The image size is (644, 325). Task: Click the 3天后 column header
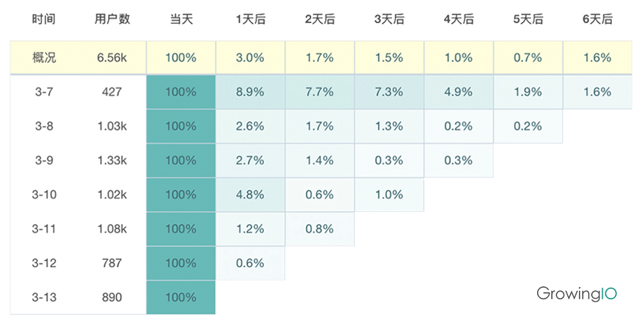(389, 19)
